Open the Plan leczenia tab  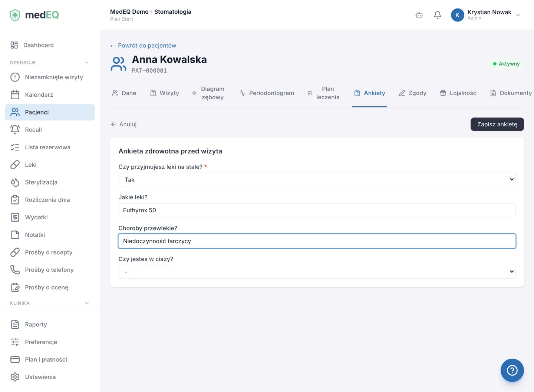(323, 93)
